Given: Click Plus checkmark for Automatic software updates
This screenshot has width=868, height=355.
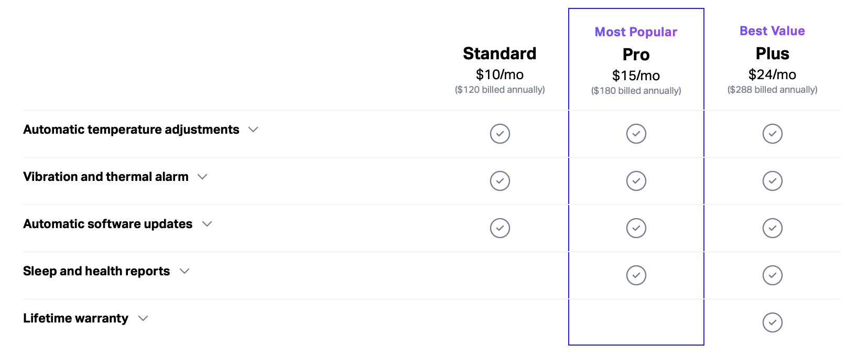Looking at the screenshot, I should point(772,228).
